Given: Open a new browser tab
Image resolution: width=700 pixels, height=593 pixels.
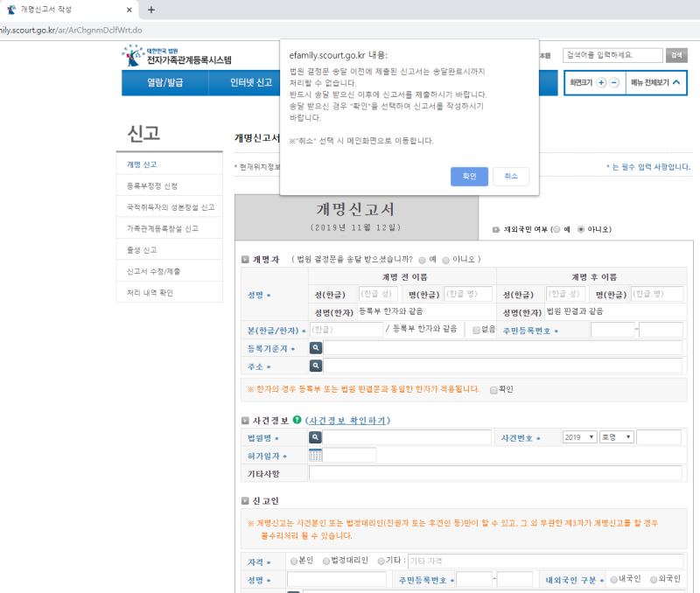Looking at the screenshot, I should [x=150, y=10].
